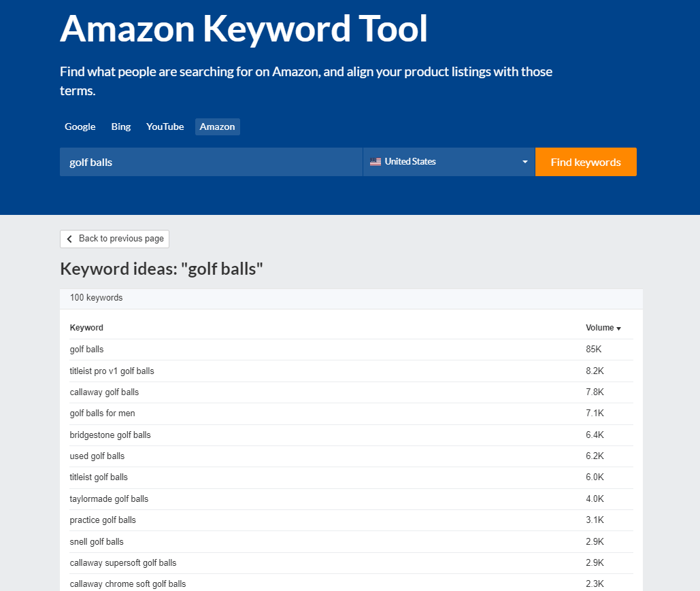Sort by the Volume column header

coord(599,328)
